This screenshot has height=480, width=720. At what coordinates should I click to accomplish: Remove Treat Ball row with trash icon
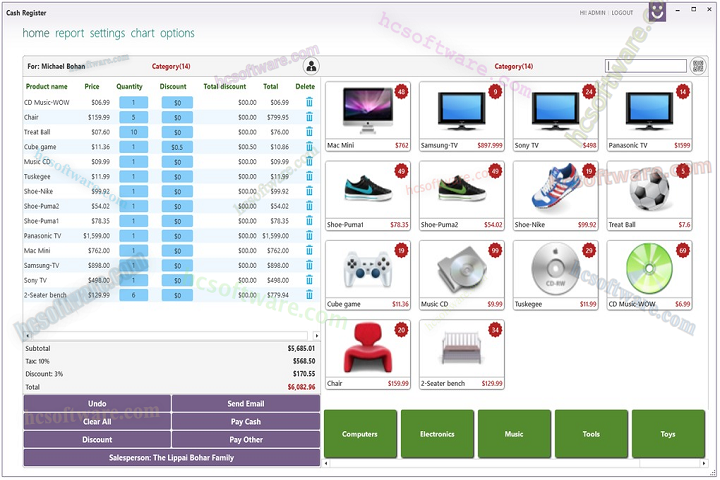(310, 132)
